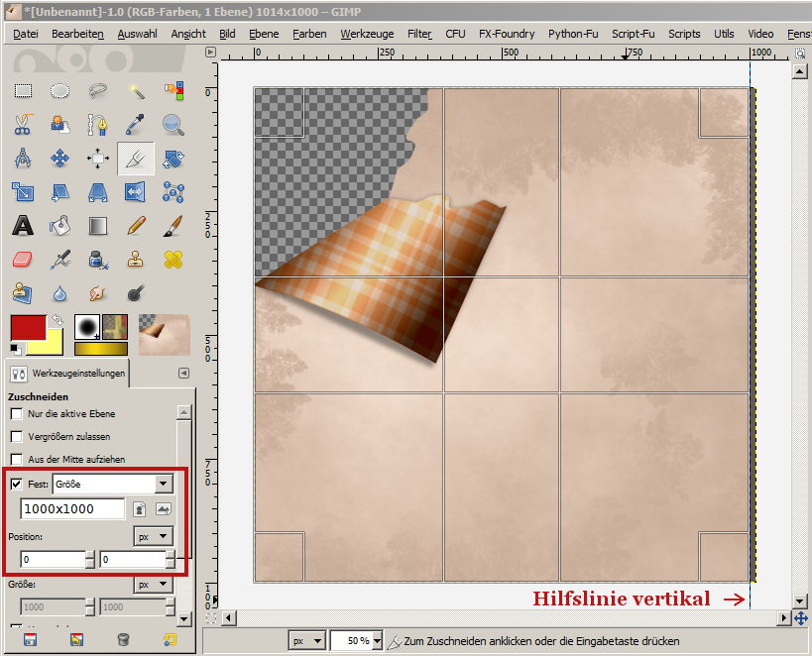This screenshot has width=812, height=656.
Task: Uncheck the 'Fest' checkbox
Action: [x=16, y=484]
